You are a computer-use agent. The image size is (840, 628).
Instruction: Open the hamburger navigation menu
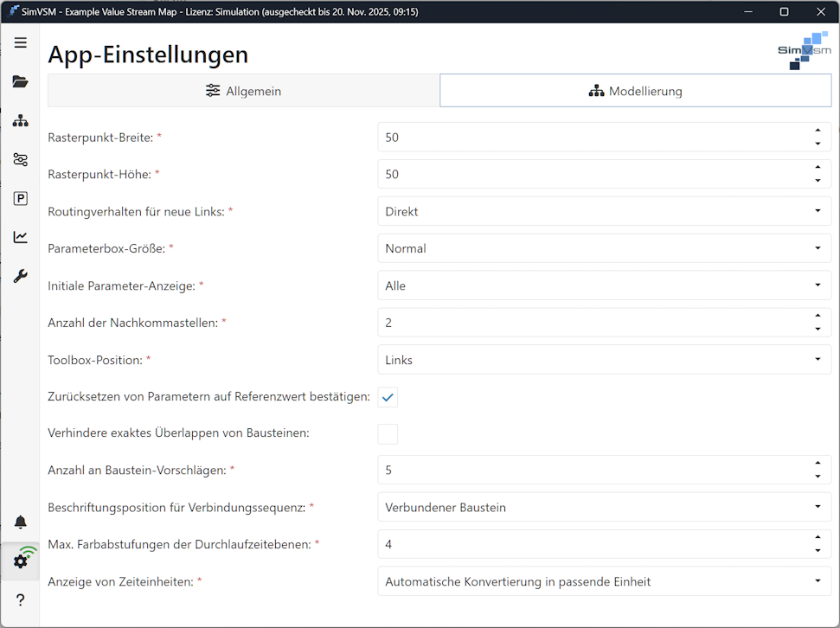20,42
